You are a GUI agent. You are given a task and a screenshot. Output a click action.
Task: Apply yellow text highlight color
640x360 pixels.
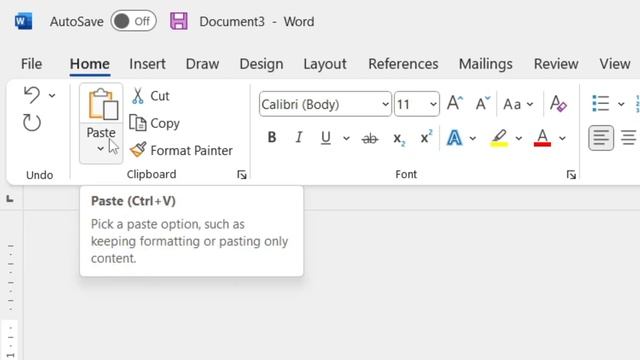click(x=499, y=138)
